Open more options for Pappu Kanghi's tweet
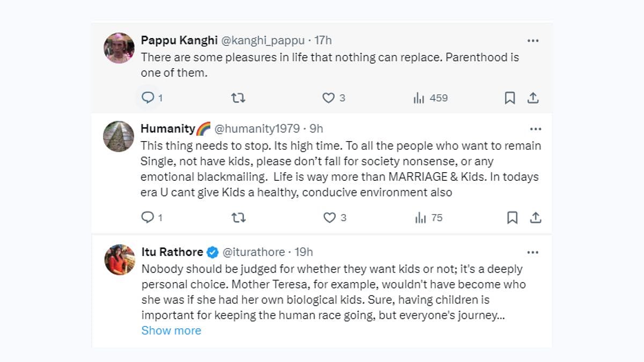 click(533, 41)
